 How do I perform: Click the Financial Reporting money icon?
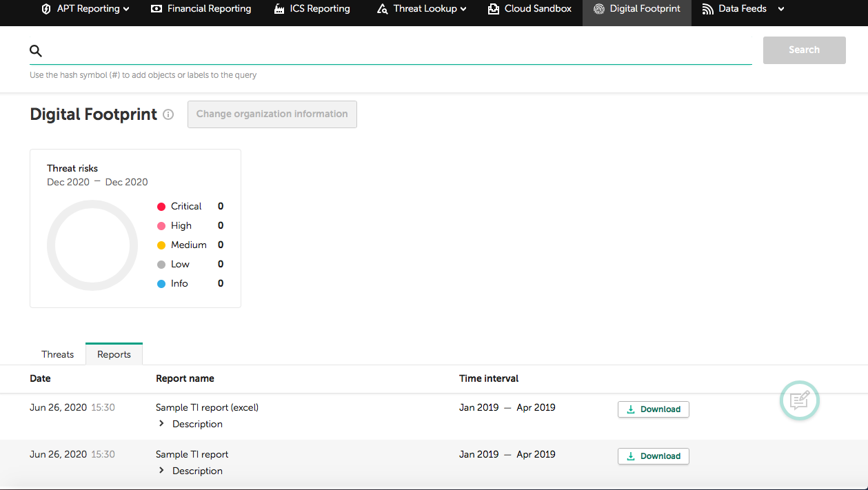tap(157, 10)
